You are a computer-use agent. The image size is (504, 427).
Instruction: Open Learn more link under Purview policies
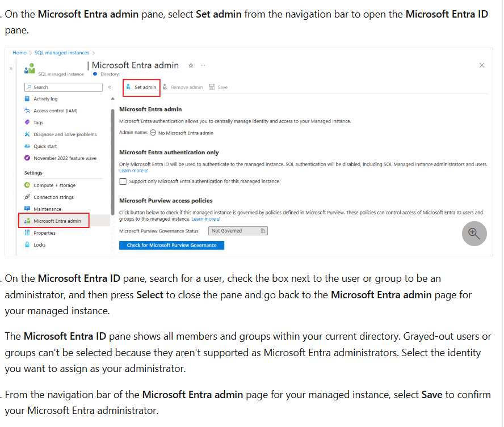(205, 219)
